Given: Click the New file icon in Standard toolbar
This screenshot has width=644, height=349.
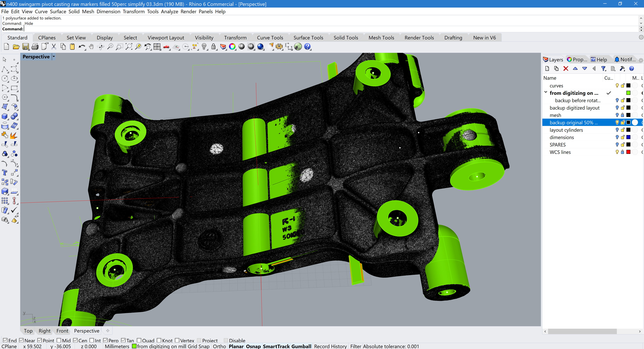Looking at the screenshot, I should pyautogui.click(x=7, y=46).
